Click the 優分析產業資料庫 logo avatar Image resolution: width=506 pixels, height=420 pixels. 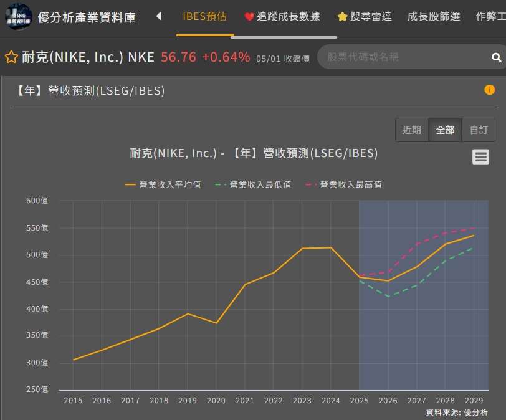pyautogui.click(x=19, y=16)
